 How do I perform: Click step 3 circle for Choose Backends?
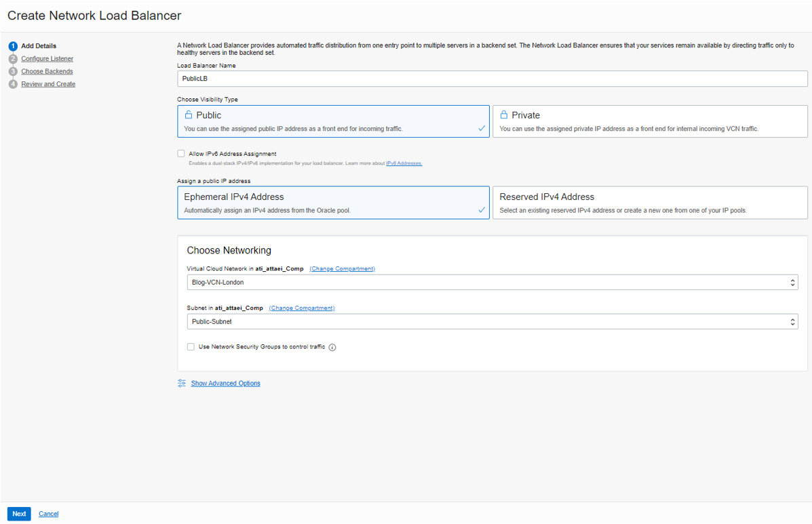[x=13, y=71]
